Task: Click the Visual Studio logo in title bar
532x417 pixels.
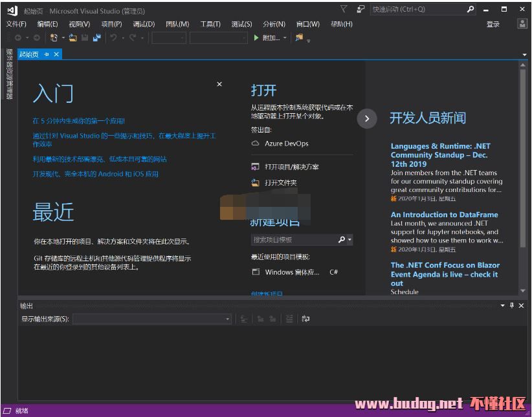Action: click(x=12, y=11)
